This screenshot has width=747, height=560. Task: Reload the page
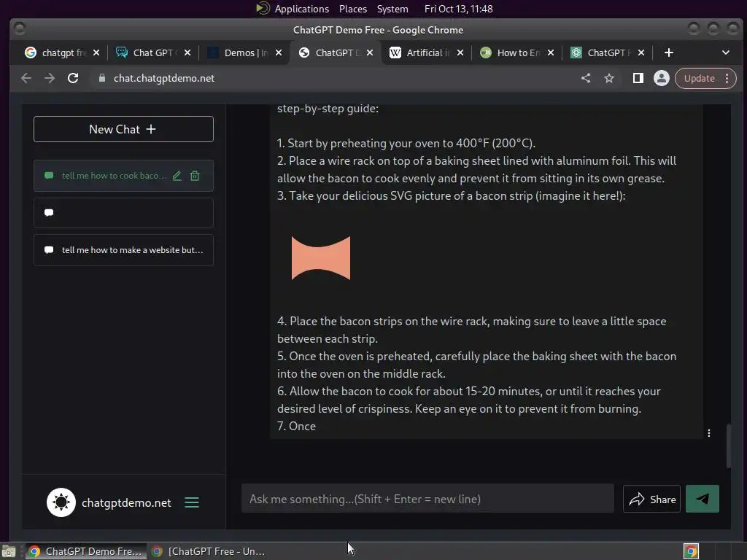click(x=73, y=78)
